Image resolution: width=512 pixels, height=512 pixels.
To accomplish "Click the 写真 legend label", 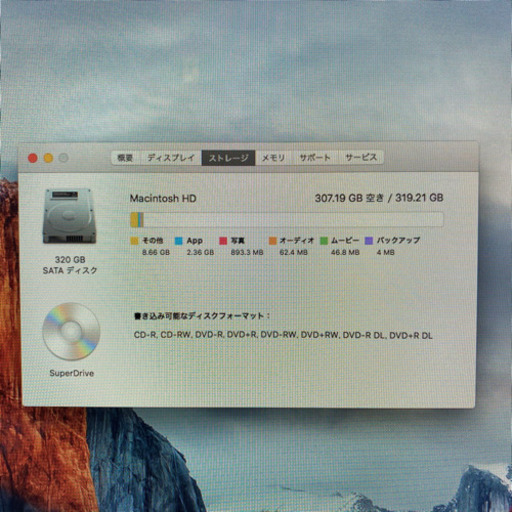I will (238, 240).
